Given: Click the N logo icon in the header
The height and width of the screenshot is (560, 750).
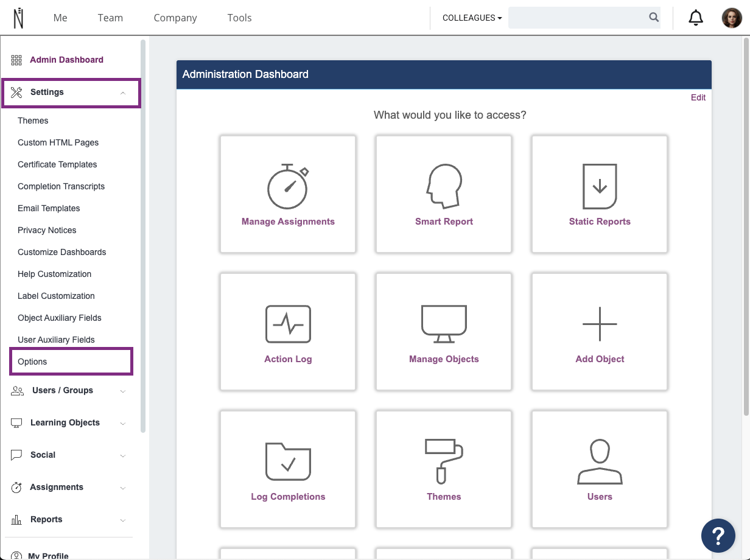Looking at the screenshot, I should coord(18,18).
